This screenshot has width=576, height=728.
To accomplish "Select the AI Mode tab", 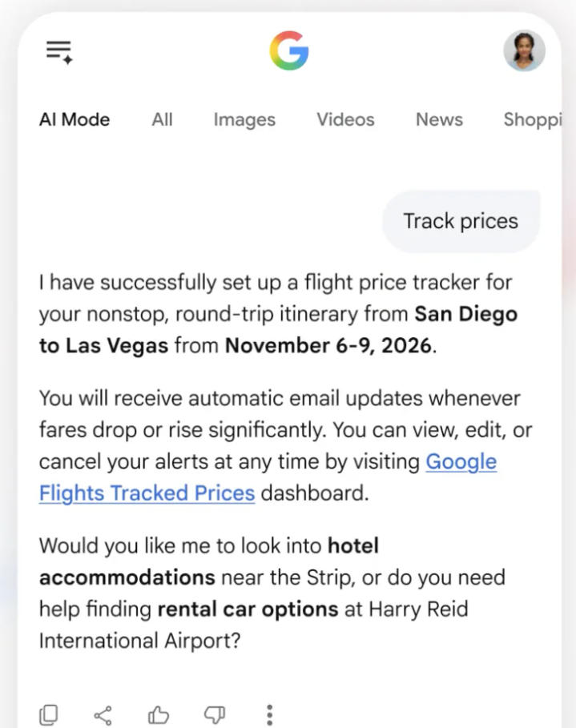I will tap(75, 120).
